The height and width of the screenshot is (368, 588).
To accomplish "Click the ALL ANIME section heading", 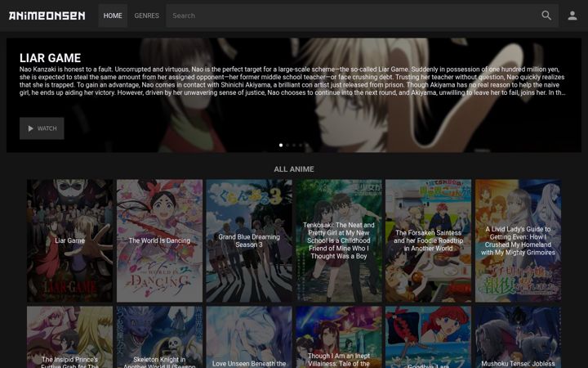I will 294,169.
